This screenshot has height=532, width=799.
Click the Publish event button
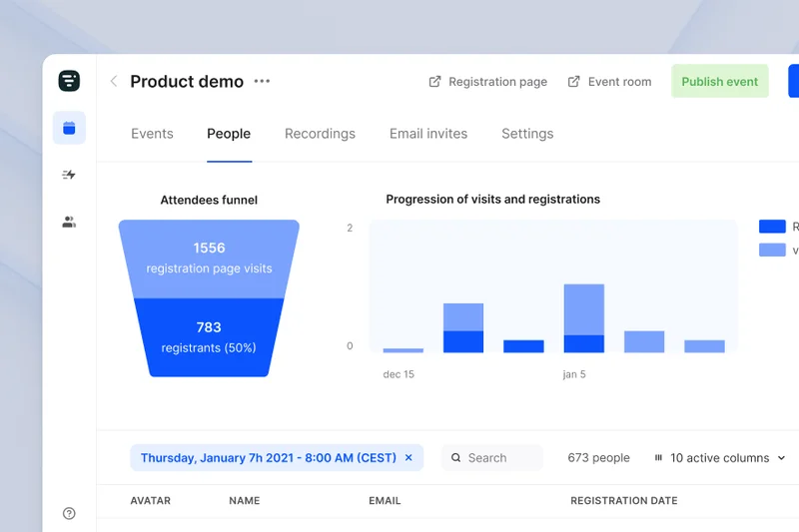click(719, 82)
